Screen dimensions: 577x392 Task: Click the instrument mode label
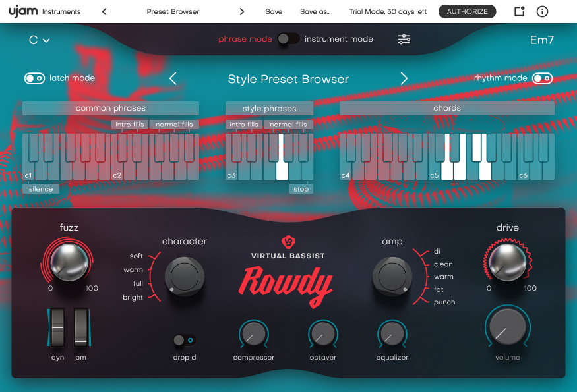[338, 39]
